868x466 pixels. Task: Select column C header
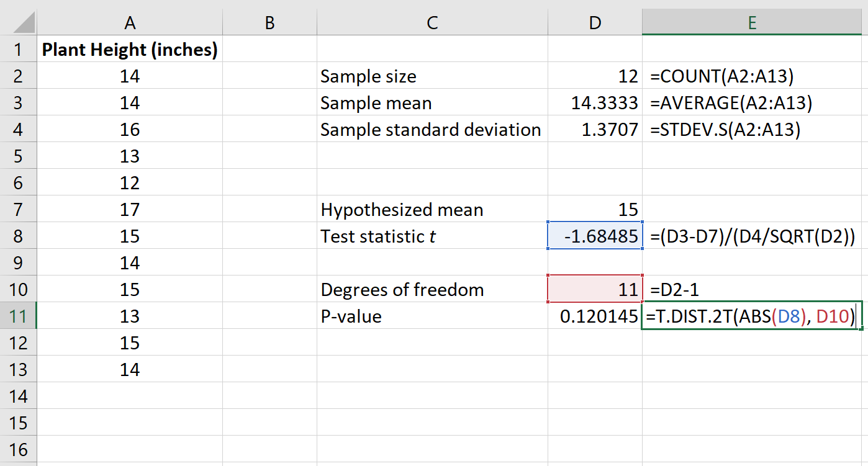click(432, 23)
